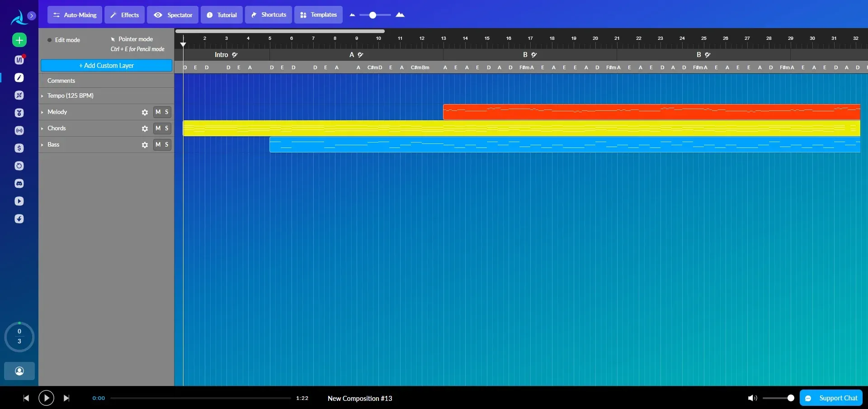Click the downloads counter ring showing 0 of 3
This screenshot has width=868, height=409.
click(19, 337)
